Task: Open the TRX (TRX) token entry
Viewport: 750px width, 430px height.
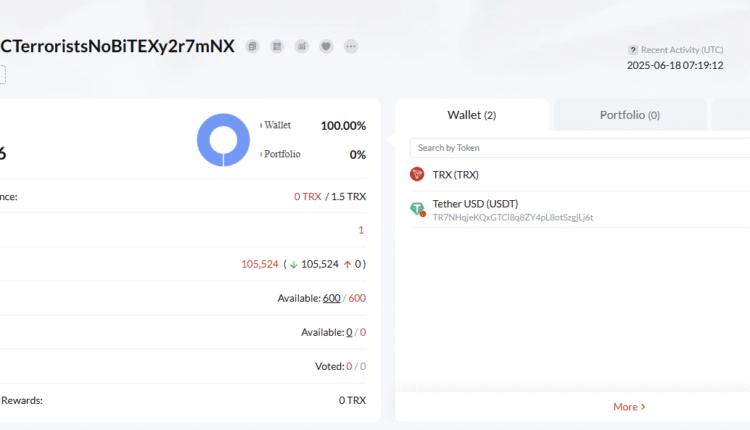Action: click(455, 174)
